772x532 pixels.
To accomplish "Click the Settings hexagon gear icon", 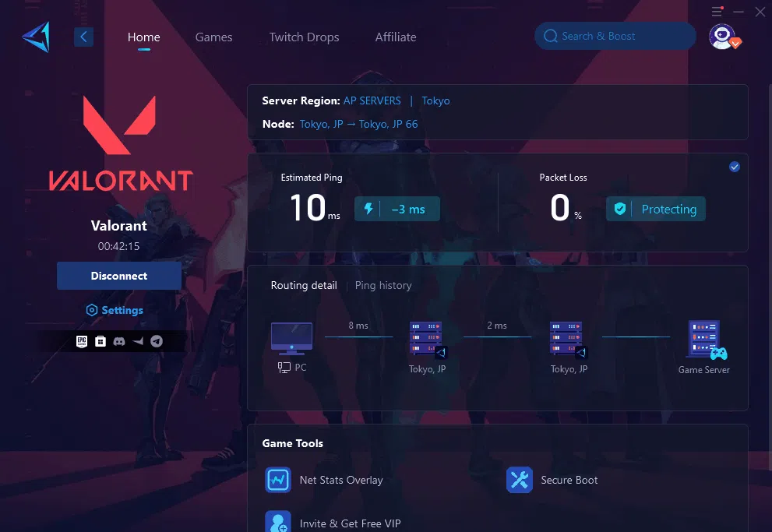I will (92, 310).
